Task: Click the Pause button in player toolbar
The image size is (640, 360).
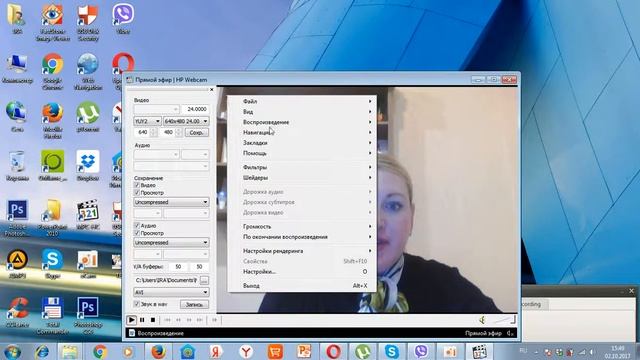Action: tap(142, 320)
